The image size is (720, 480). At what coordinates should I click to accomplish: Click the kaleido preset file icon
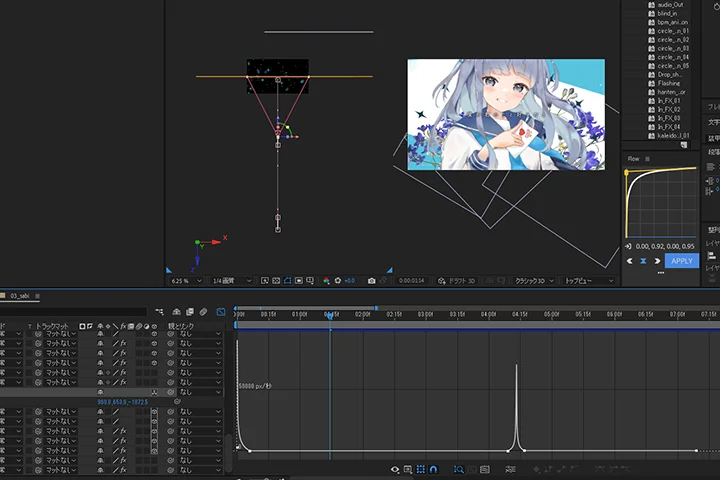[651, 136]
